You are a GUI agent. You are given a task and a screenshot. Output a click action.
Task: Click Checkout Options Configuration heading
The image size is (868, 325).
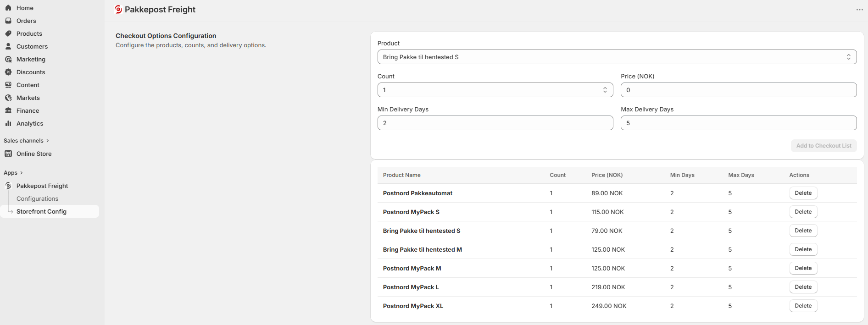(166, 36)
